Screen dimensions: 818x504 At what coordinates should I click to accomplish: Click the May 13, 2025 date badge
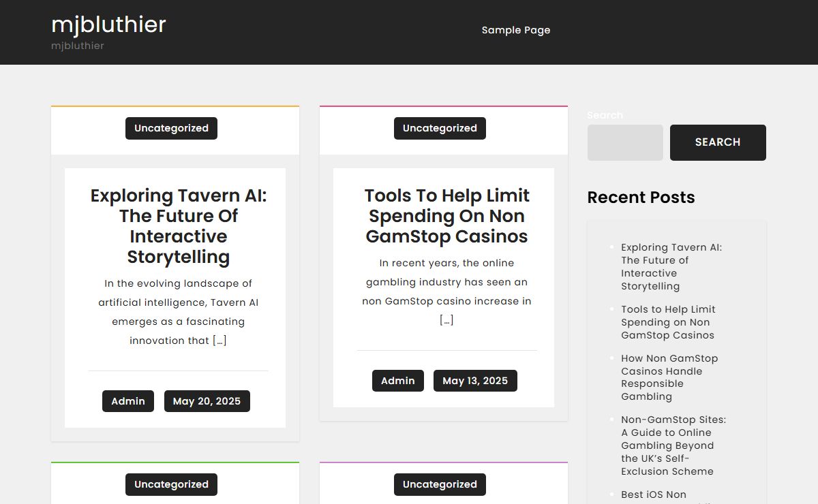475,381
